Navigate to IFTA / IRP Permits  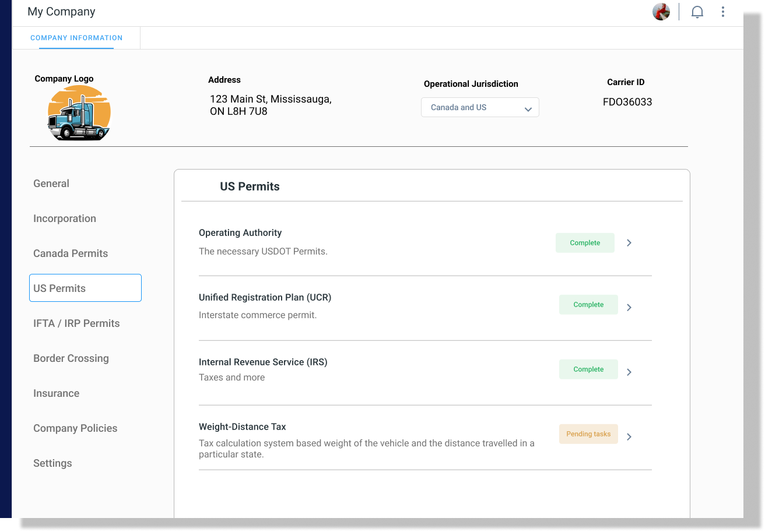[76, 323]
